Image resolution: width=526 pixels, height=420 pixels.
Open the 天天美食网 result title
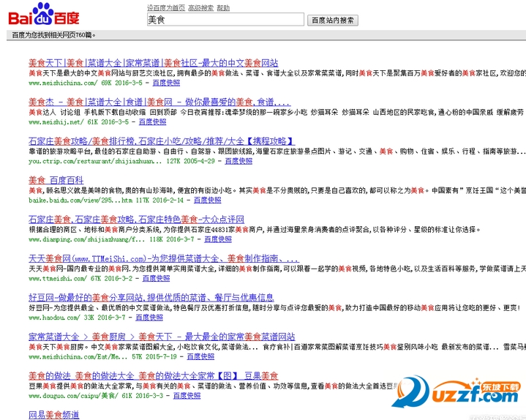click(164, 258)
